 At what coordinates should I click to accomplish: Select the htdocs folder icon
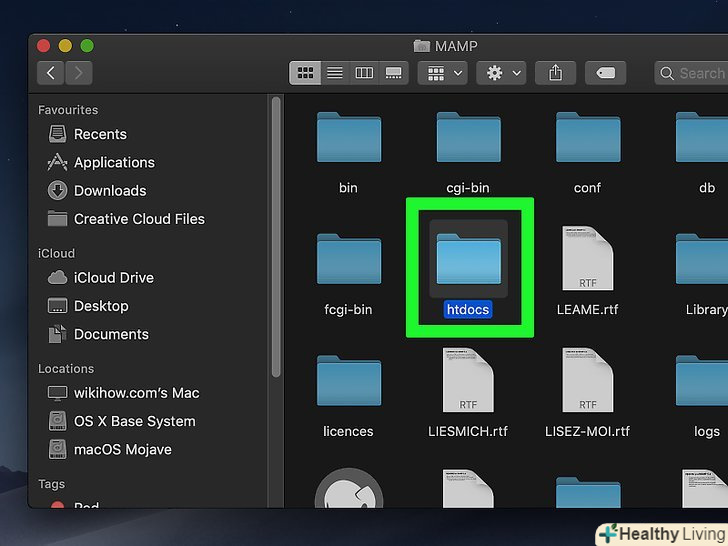click(468, 259)
